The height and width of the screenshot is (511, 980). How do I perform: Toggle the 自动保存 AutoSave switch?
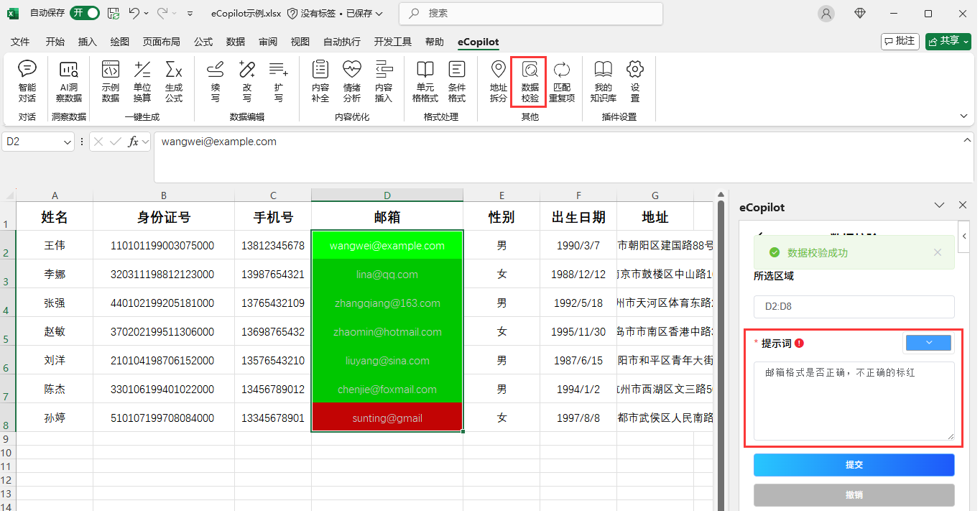84,13
